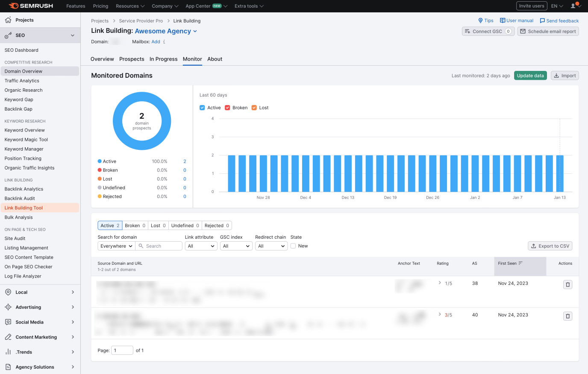The height and width of the screenshot is (374, 588).
Task: Click the Tips lightbulb icon
Action: (480, 20)
